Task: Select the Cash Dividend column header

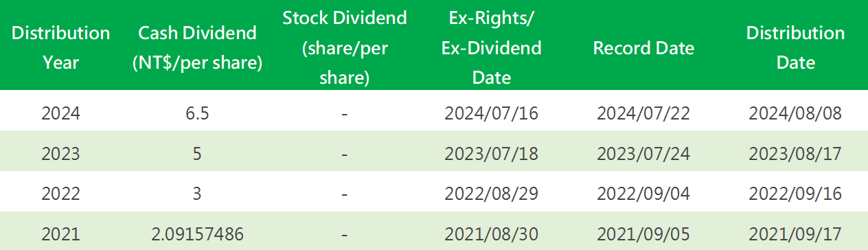Action: [x=197, y=47]
